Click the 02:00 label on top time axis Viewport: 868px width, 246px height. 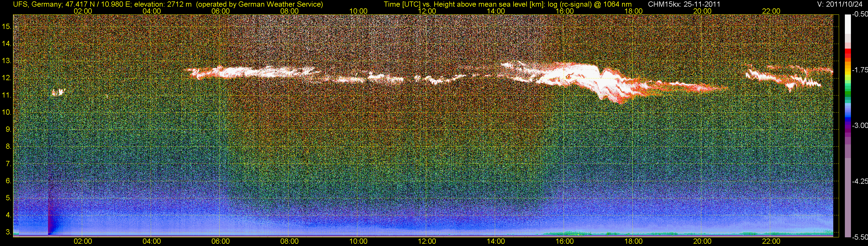point(82,11)
